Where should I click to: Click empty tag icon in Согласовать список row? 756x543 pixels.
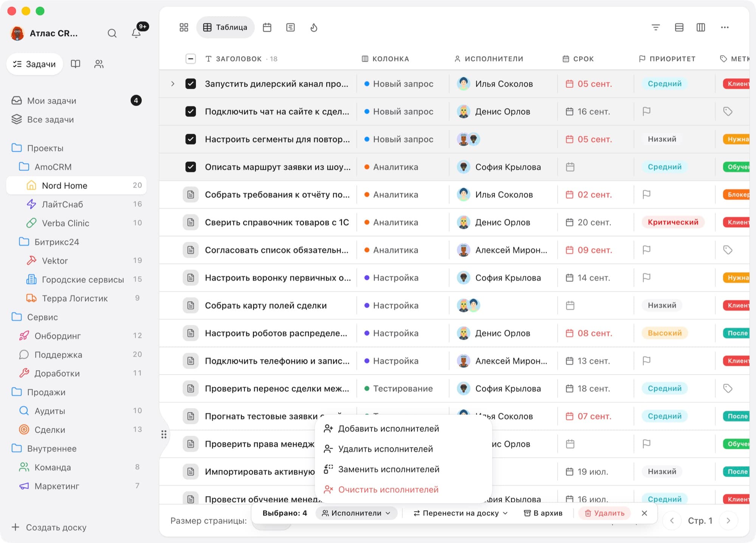pos(728,250)
